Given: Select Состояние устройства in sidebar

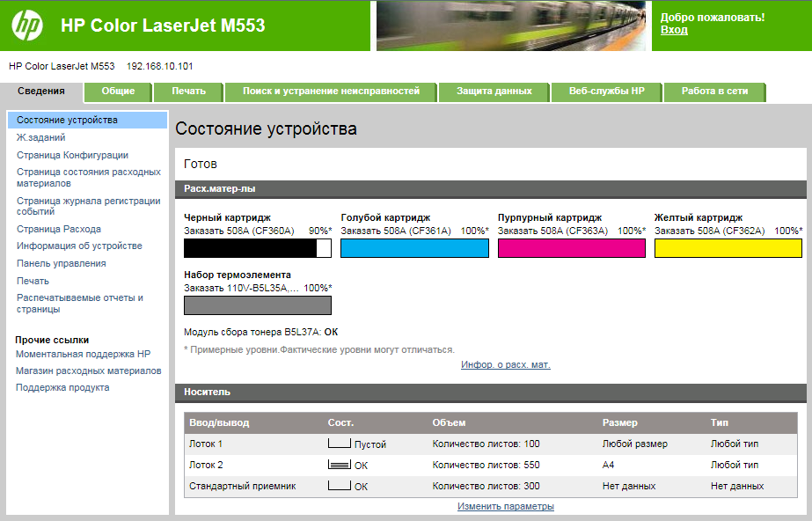Looking at the screenshot, I should (87, 120).
